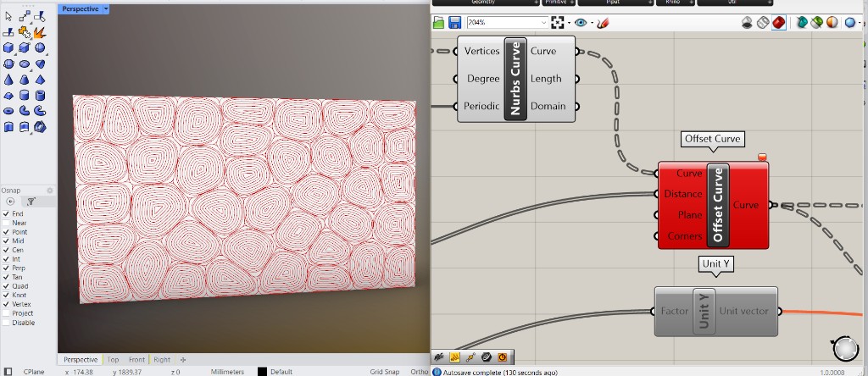
Task: Expand the eye named-views dropdown arrow
Action: pyautogui.click(x=591, y=23)
